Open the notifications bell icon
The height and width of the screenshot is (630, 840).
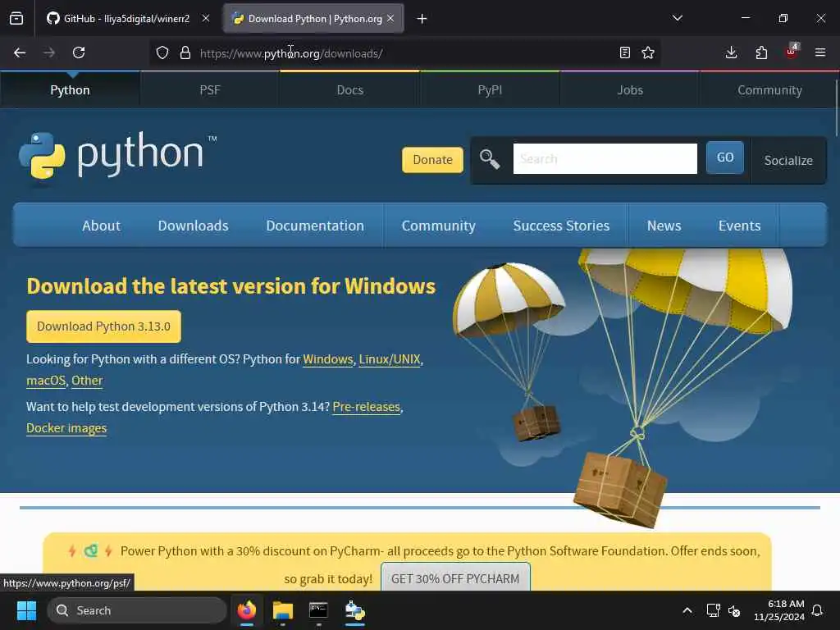[818, 610]
